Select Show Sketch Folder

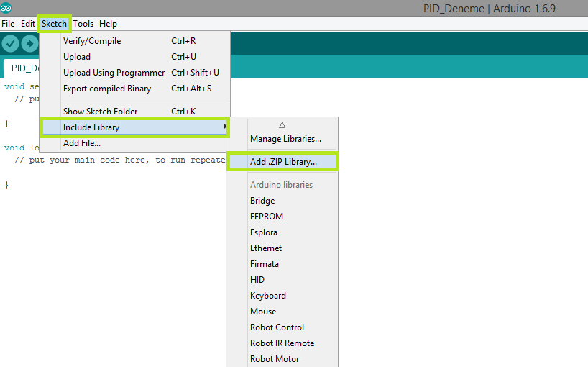(135, 112)
